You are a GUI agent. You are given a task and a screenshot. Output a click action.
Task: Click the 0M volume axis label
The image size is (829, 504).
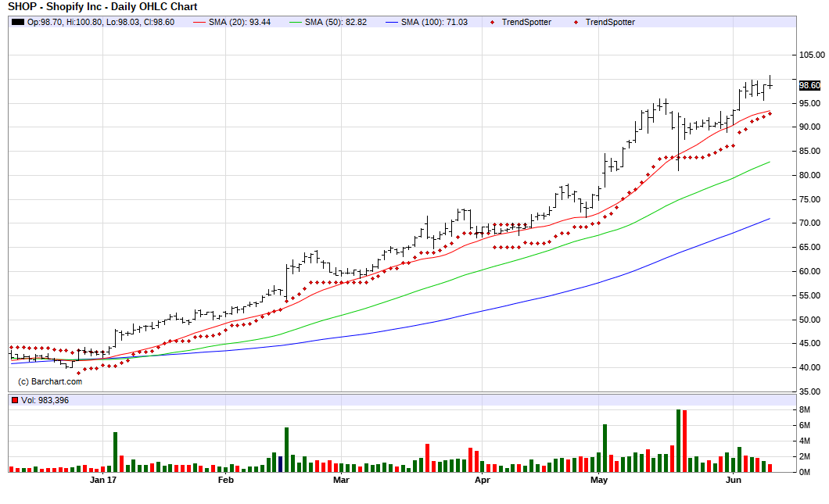pos(804,472)
